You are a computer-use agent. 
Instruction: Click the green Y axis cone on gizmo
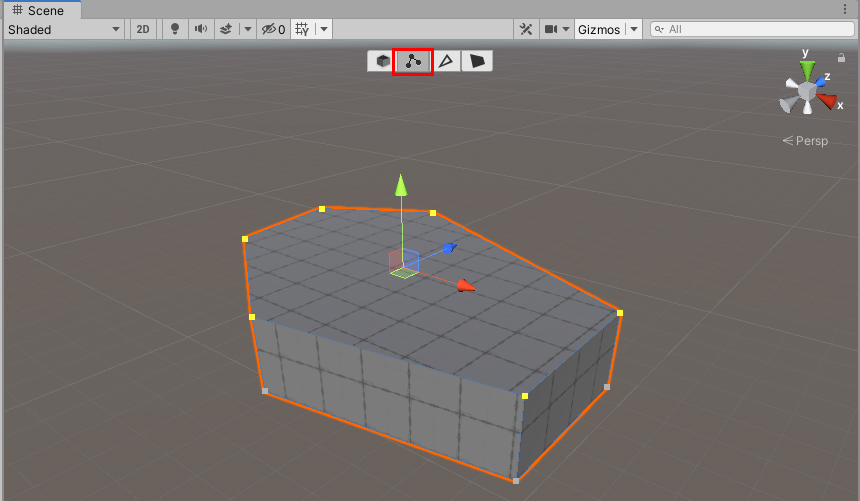807,69
